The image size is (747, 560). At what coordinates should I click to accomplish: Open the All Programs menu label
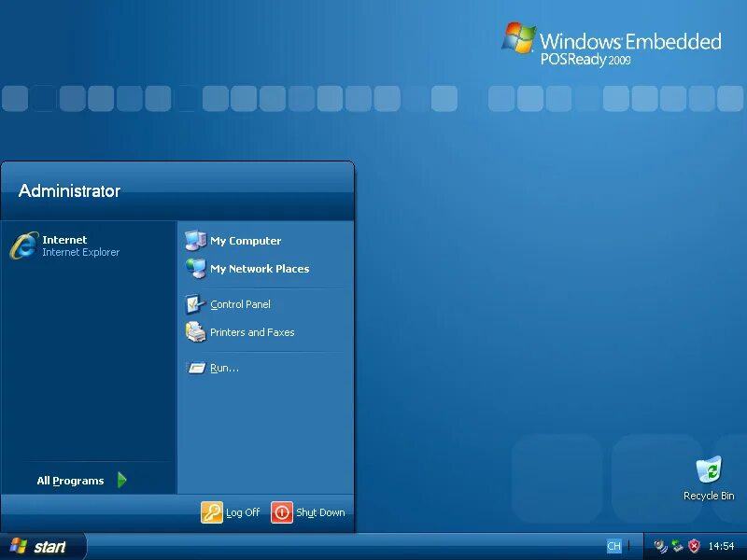[x=71, y=481]
